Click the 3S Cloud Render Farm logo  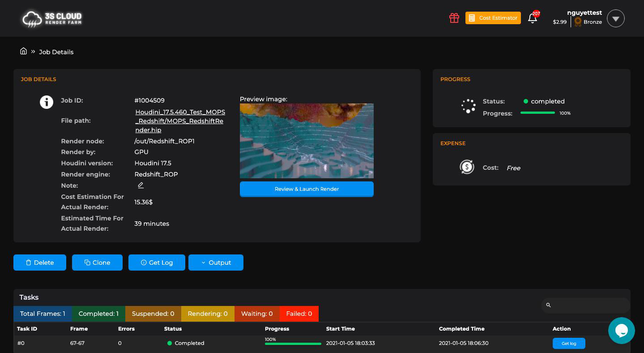52,19
